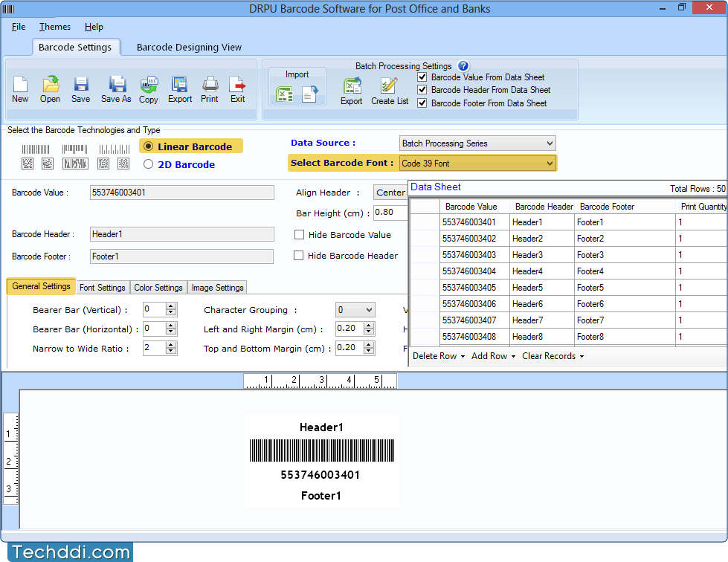This screenshot has height=562, width=728.
Task: Expand the Add Row dropdown arrow
Action: click(514, 356)
